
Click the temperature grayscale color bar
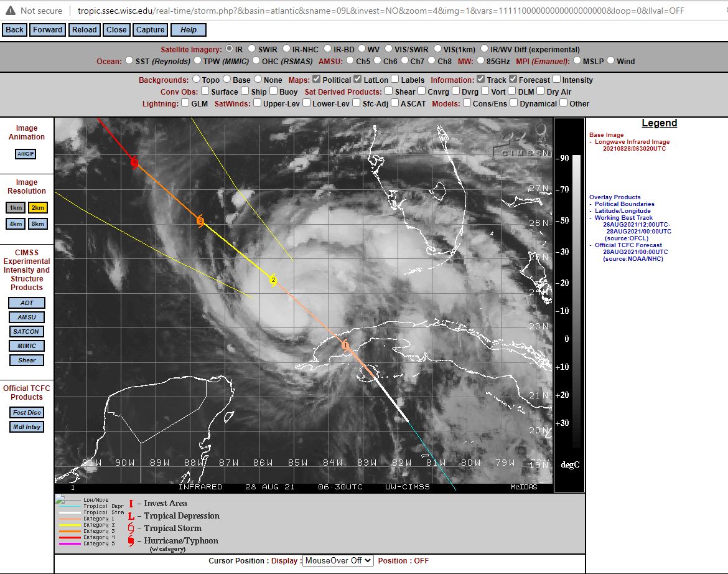coord(576,299)
